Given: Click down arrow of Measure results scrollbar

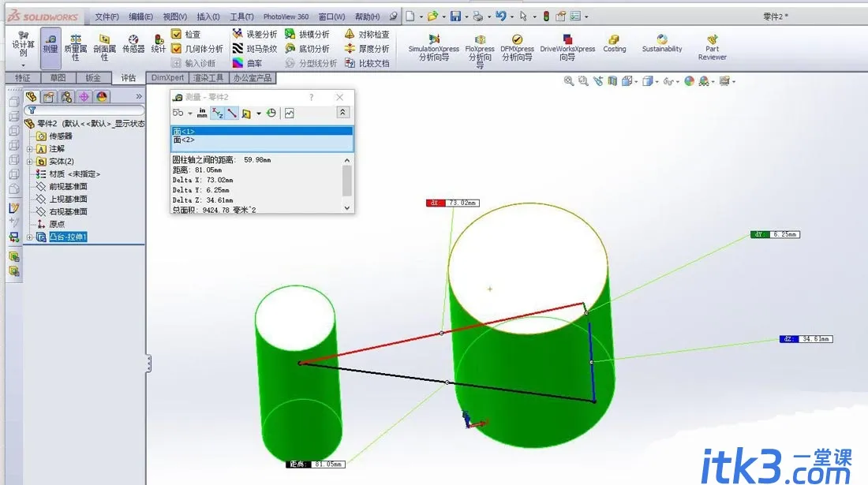Looking at the screenshot, I should pos(347,208).
